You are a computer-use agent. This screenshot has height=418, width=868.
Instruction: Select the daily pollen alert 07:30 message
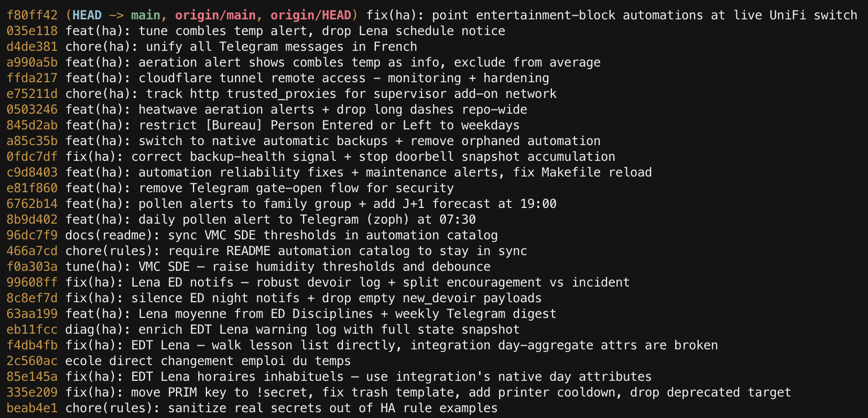point(270,219)
